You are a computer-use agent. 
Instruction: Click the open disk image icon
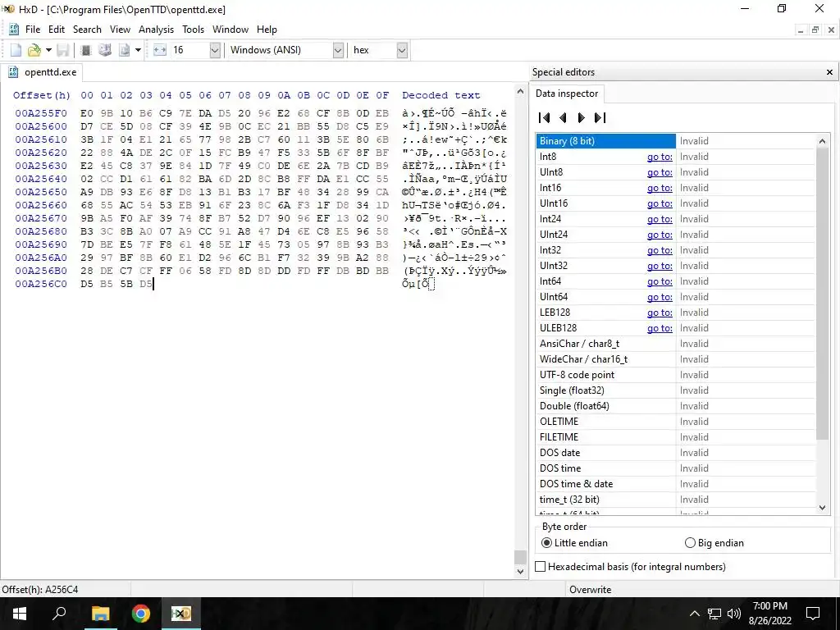click(125, 50)
